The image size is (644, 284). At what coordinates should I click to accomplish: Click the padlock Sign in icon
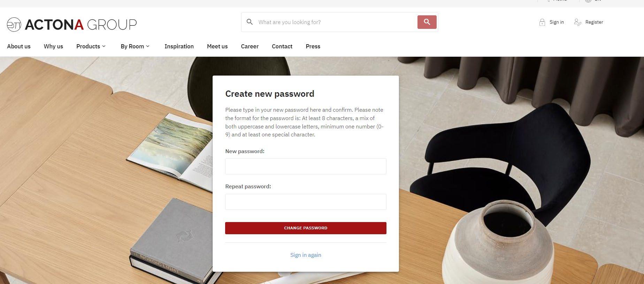coord(542,22)
